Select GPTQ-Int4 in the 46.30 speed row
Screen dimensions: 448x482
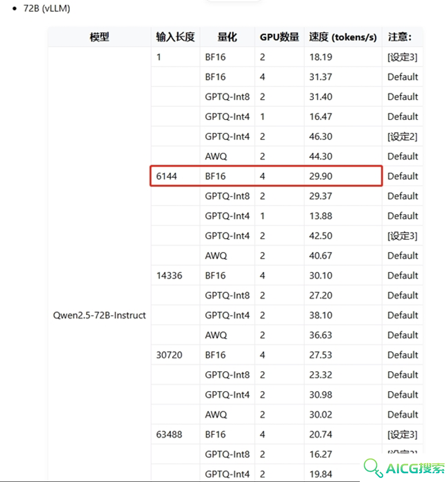227,136
